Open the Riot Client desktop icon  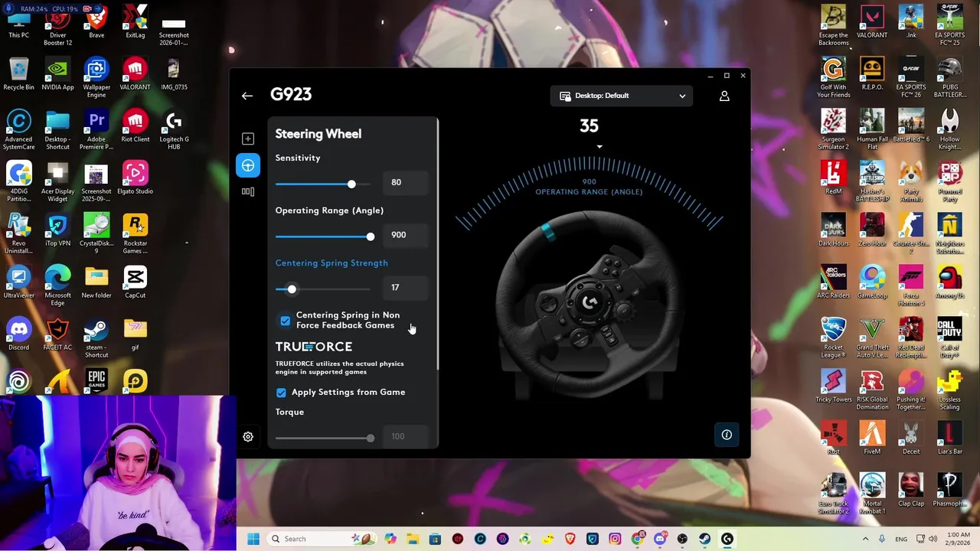point(135,126)
